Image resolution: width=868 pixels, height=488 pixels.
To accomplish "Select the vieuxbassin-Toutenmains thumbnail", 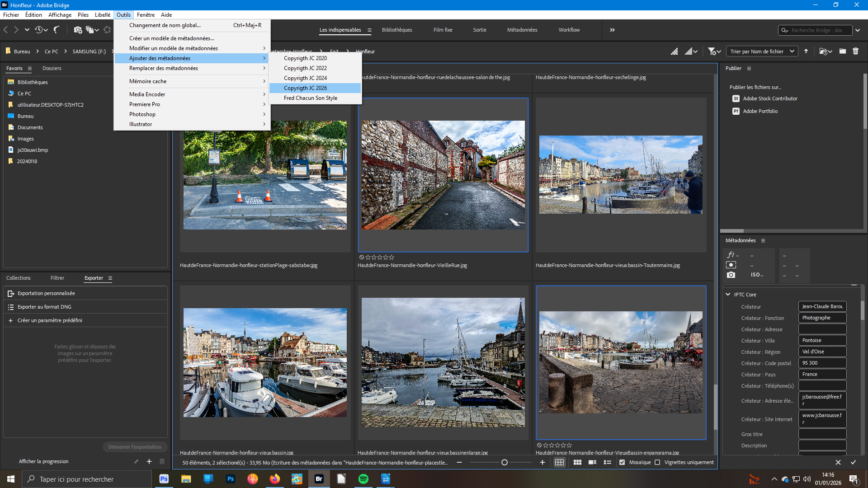I will tap(620, 174).
